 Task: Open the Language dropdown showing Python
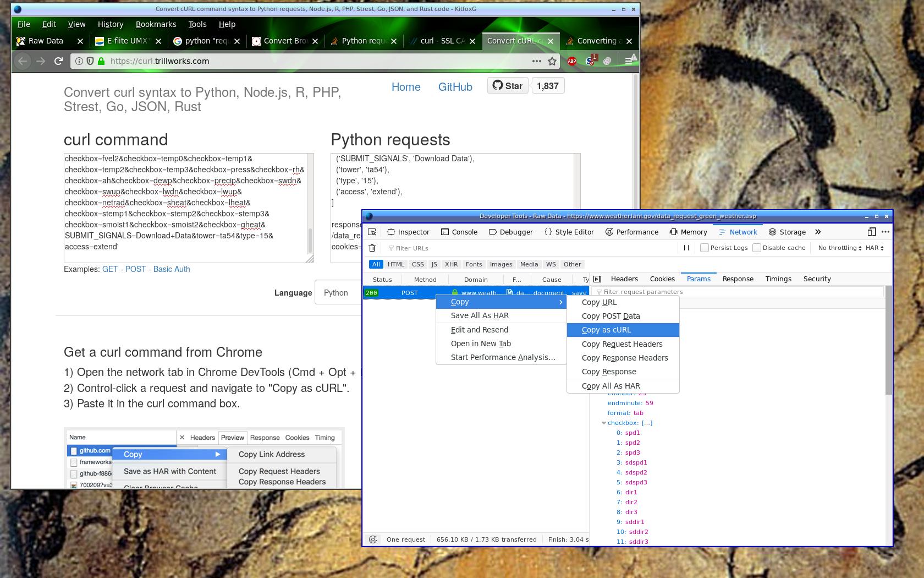[x=338, y=292]
